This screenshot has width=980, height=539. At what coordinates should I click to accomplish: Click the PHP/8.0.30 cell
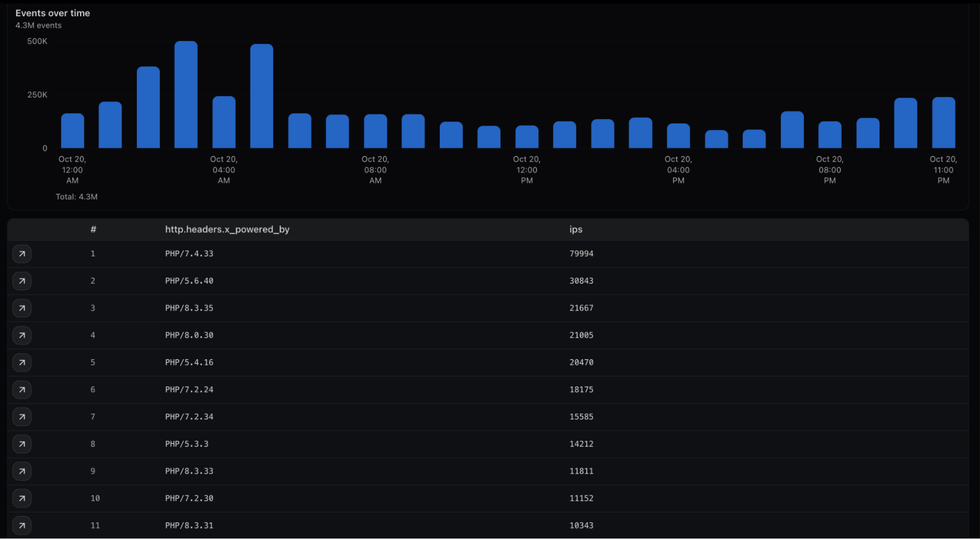(189, 336)
